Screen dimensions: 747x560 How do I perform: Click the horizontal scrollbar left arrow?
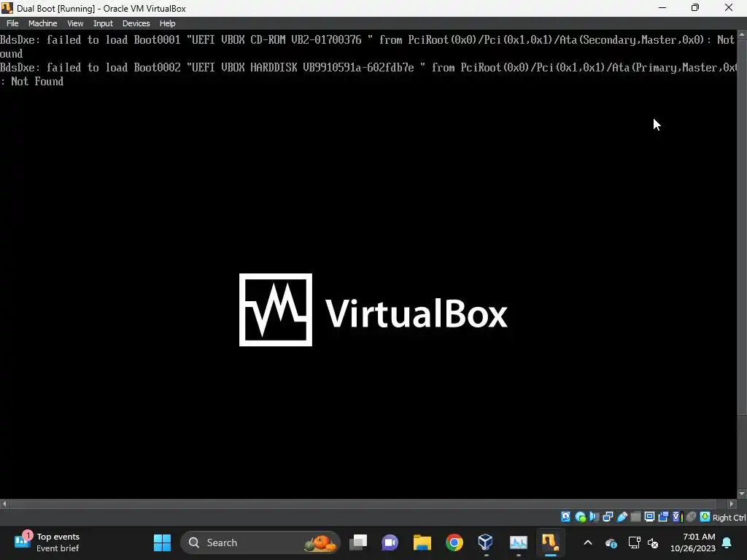pyautogui.click(x=4, y=503)
